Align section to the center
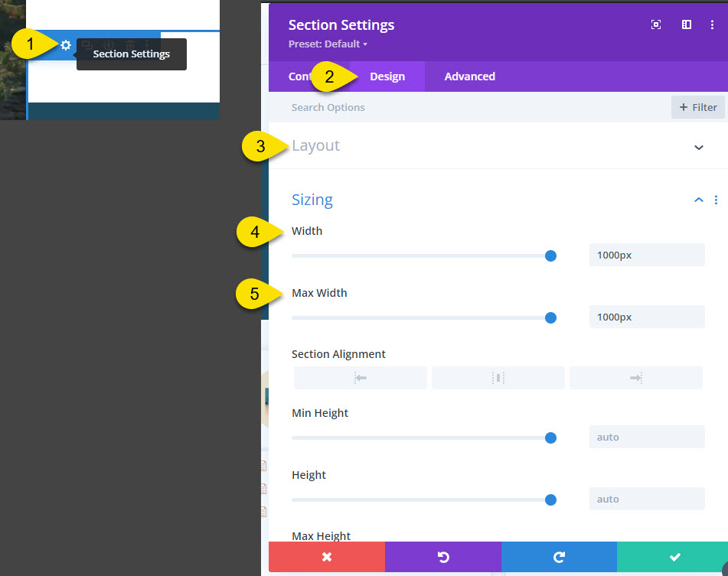This screenshot has width=728, height=576. point(498,378)
